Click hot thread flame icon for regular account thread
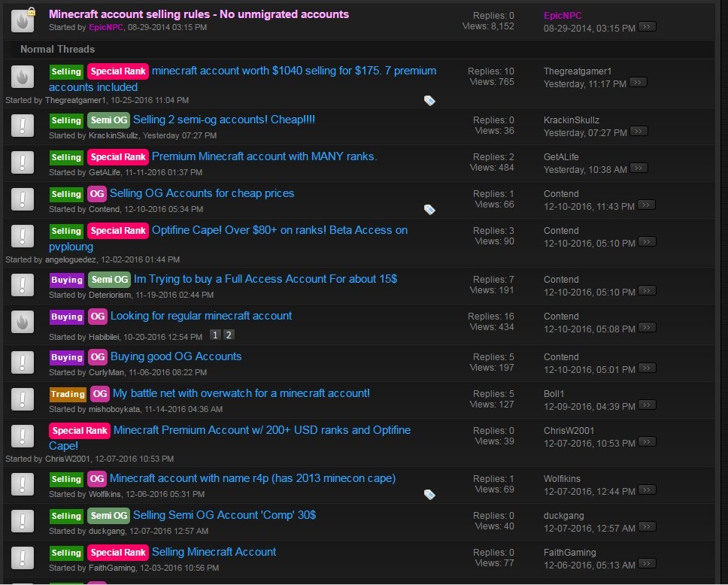This screenshot has height=585, width=728. tap(23, 322)
